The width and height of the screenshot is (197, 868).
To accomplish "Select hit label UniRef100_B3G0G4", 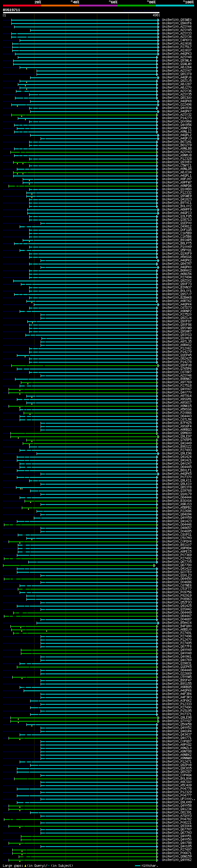I will click(x=177, y=501).
